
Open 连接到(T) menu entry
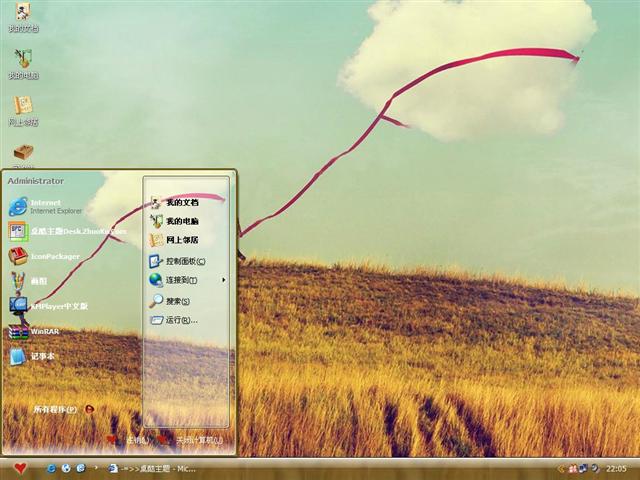173,280
